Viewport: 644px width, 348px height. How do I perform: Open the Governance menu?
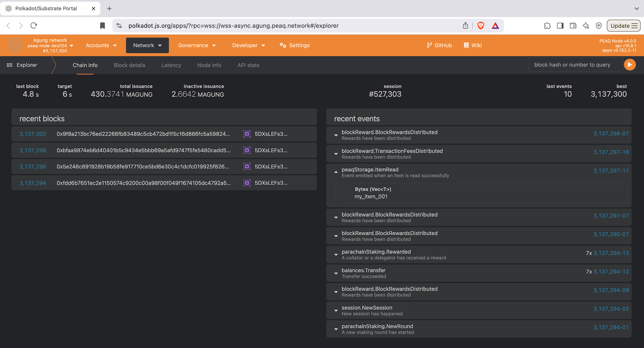[197, 45]
